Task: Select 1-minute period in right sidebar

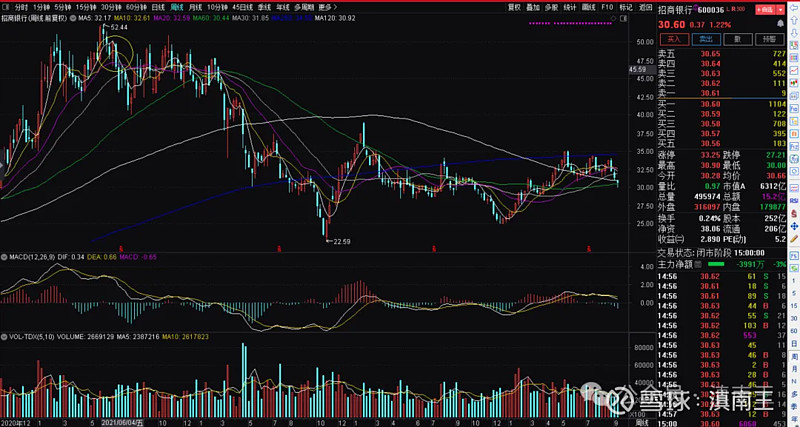Action: tap(793, 281)
